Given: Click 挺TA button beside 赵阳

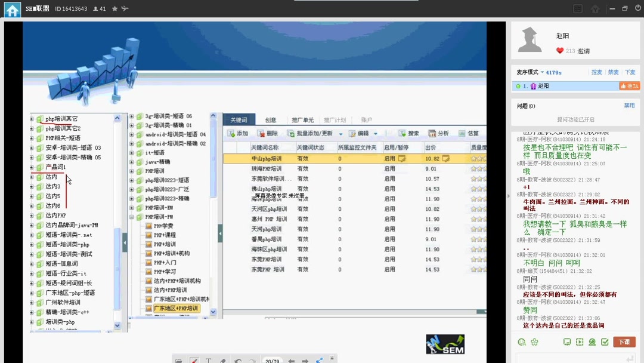Looking at the screenshot, I should point(630,86).
